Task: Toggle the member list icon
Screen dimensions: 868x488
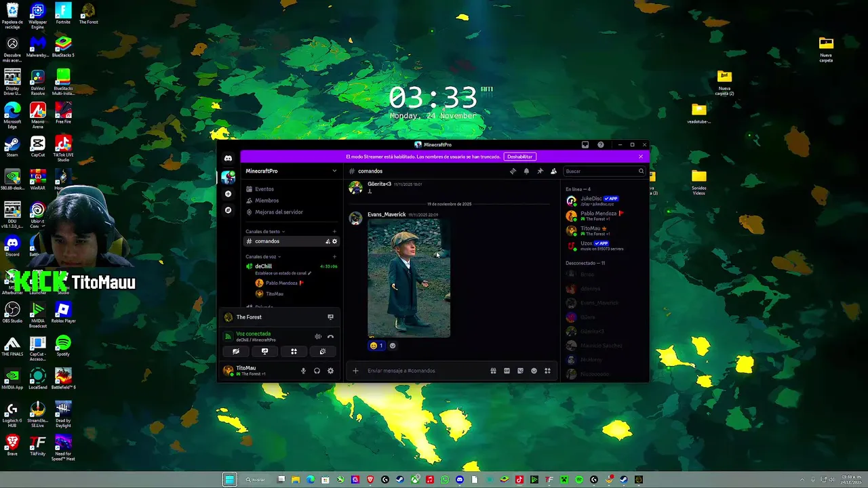Action: click(553, 171)
